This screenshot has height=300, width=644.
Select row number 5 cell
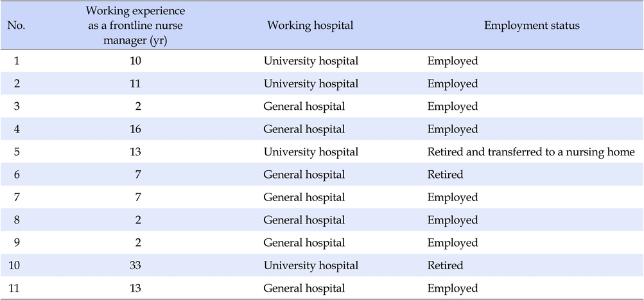click(17, 152)
